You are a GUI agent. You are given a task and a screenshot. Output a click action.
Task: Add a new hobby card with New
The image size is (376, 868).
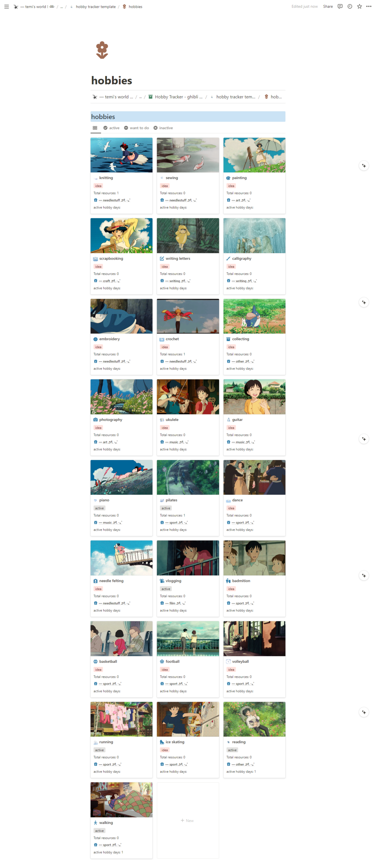click(187, 820)
